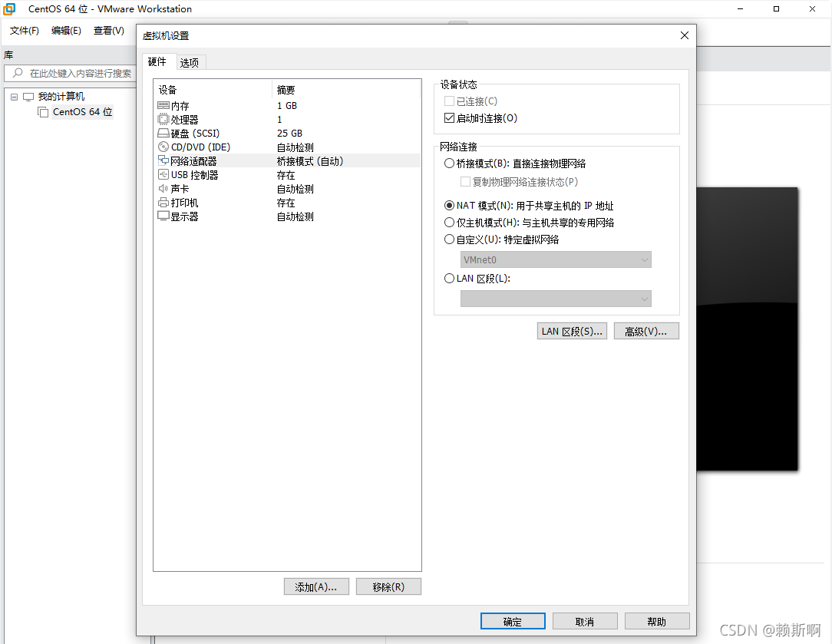This screenshot has width=832, height=644.
Task: Click the search magnifier icon in library
Action: 18,73
